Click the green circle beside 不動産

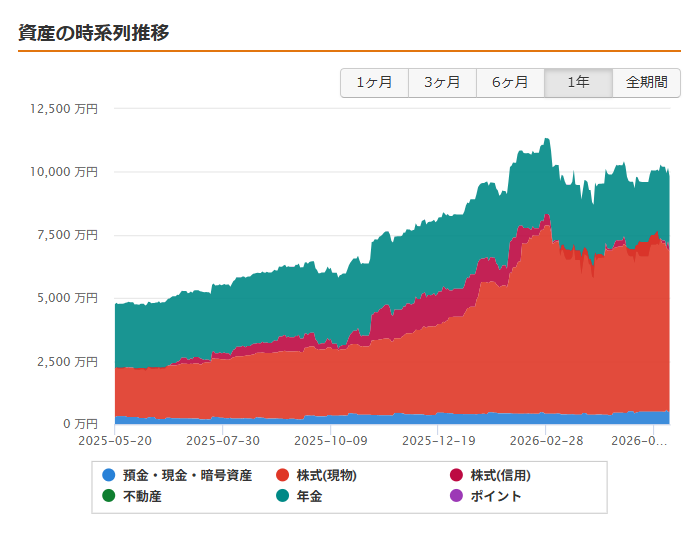(108, 495)
